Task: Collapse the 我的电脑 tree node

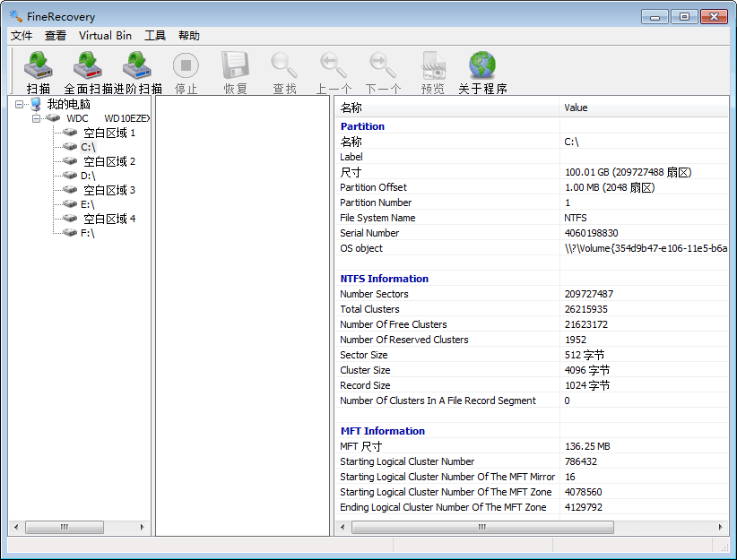Action: pos(21,104)
